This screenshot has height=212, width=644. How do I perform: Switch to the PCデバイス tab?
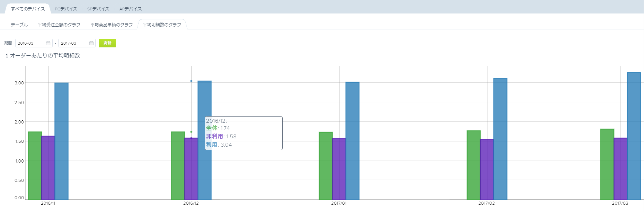66,9
